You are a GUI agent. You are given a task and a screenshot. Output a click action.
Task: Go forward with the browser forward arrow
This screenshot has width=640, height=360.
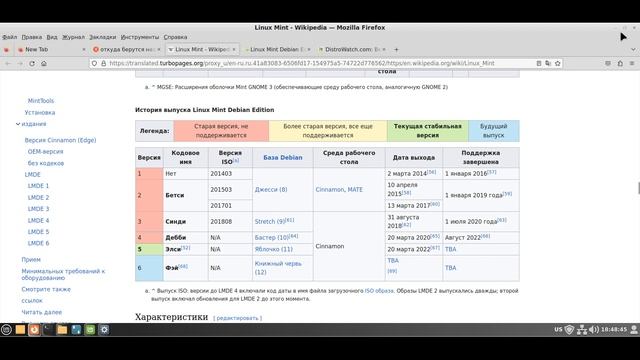[20, 63]
